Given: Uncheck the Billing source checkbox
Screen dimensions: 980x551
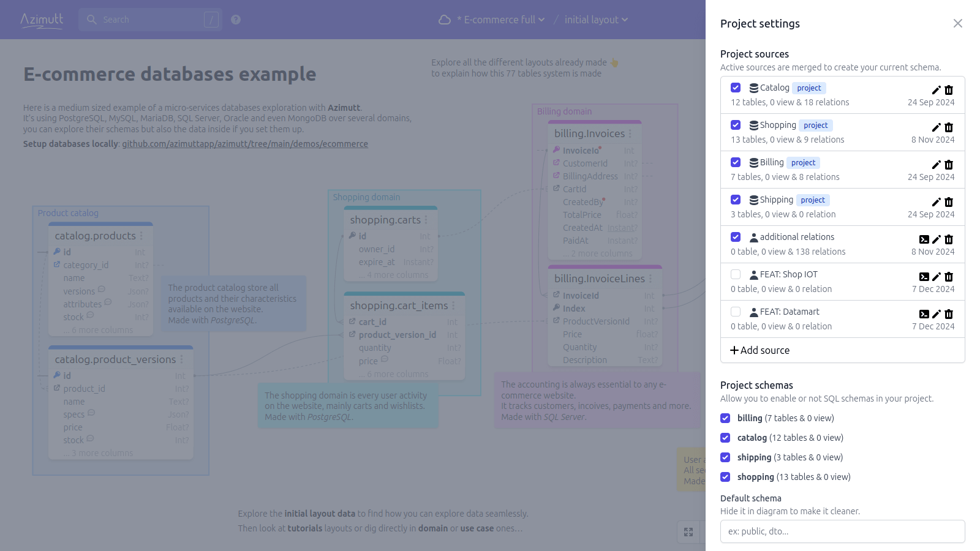Looking at the screenshot, I should coord(736,162).
